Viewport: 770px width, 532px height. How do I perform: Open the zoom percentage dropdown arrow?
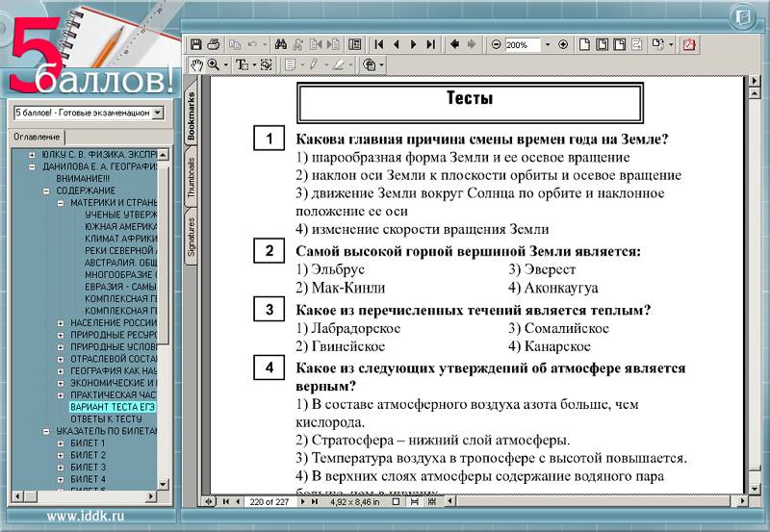click(548, 44)
